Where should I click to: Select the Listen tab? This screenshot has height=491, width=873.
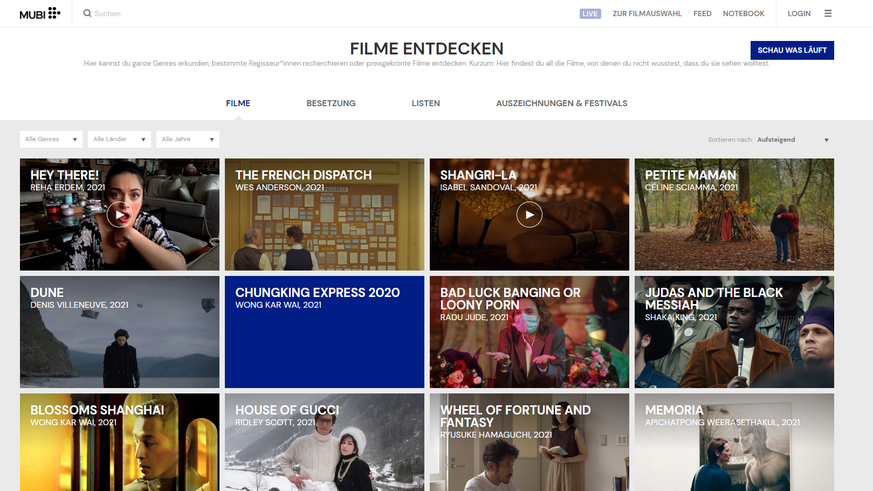[425, 103]
